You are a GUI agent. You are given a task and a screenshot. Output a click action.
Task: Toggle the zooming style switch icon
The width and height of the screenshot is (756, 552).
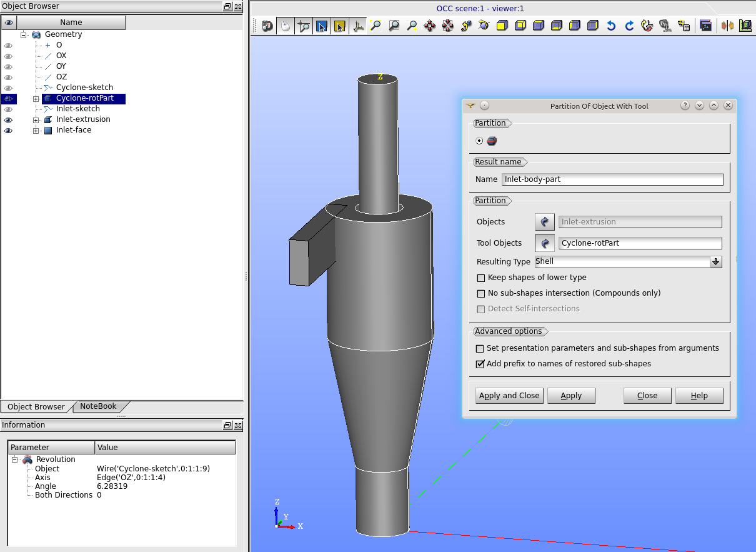click(x=304, y=26)
